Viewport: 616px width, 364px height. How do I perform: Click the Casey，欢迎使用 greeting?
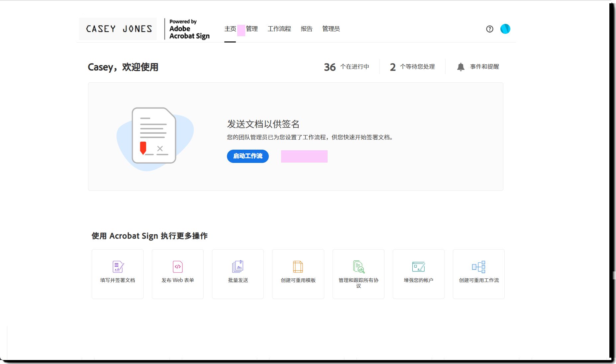tap(123, 67)
